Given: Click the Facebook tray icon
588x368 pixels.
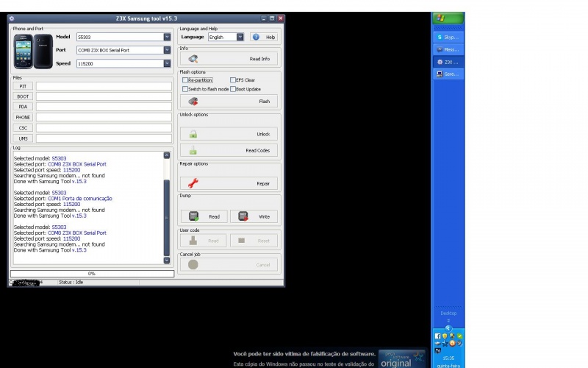Looking at the screenshot, I should pos(437,336).
